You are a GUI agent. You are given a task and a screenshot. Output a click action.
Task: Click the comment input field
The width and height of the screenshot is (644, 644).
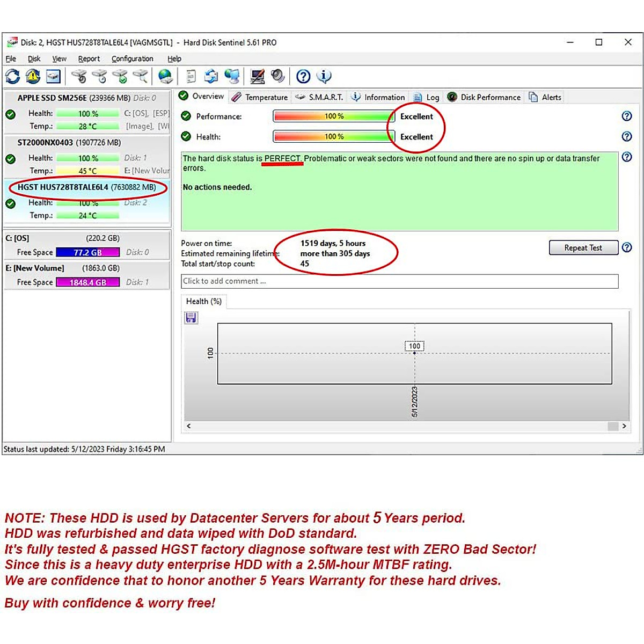point(399,281)
